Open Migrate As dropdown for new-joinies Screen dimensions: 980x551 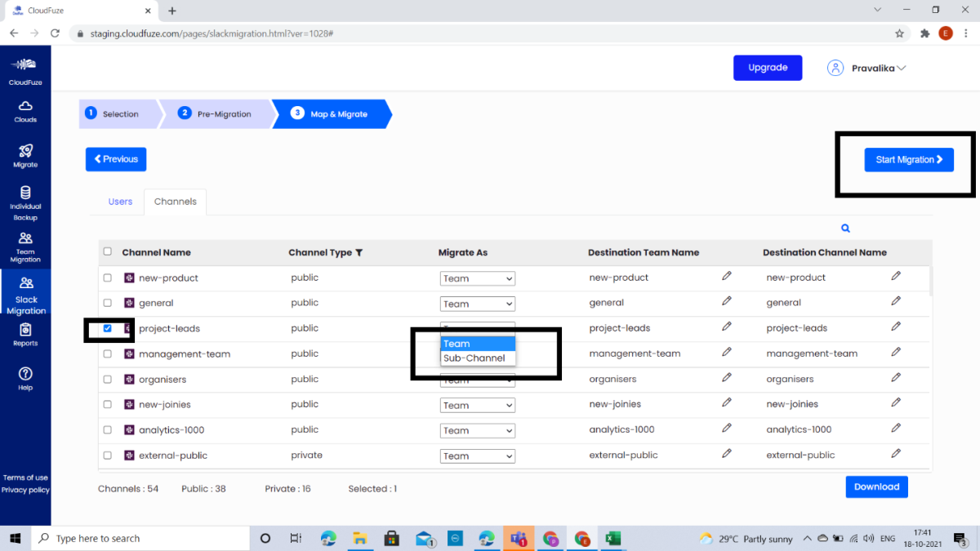(x=478, y=405)
